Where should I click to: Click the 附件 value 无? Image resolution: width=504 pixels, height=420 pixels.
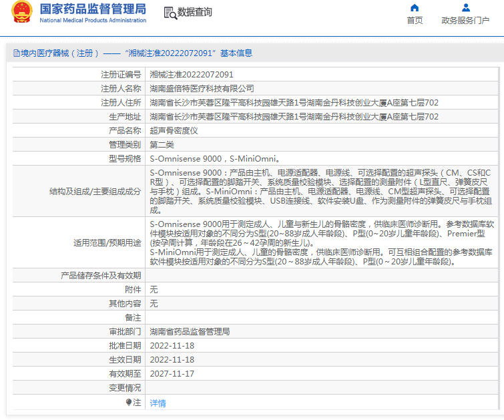point(154,289)
